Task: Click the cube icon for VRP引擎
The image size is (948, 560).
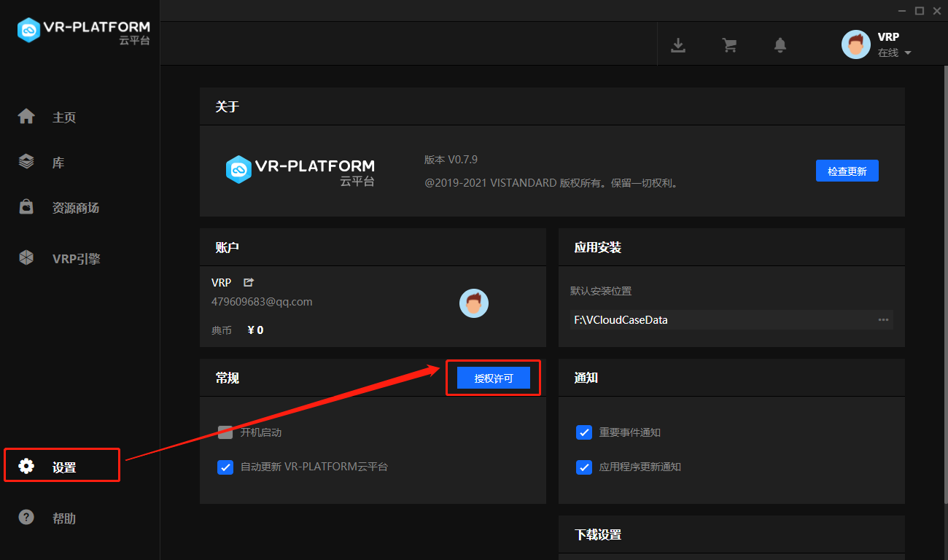Action: [26, 258]
